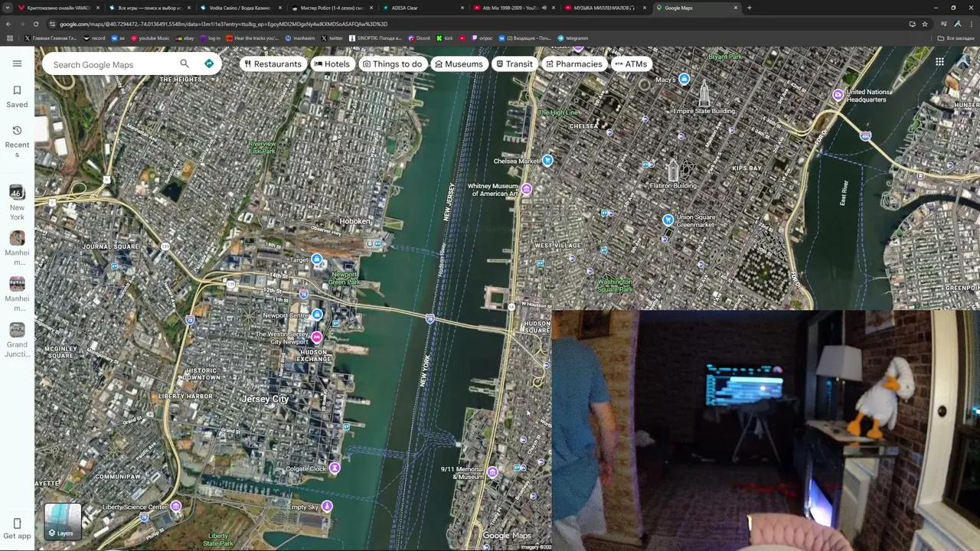Show Transit options chip

coord(514,64)
